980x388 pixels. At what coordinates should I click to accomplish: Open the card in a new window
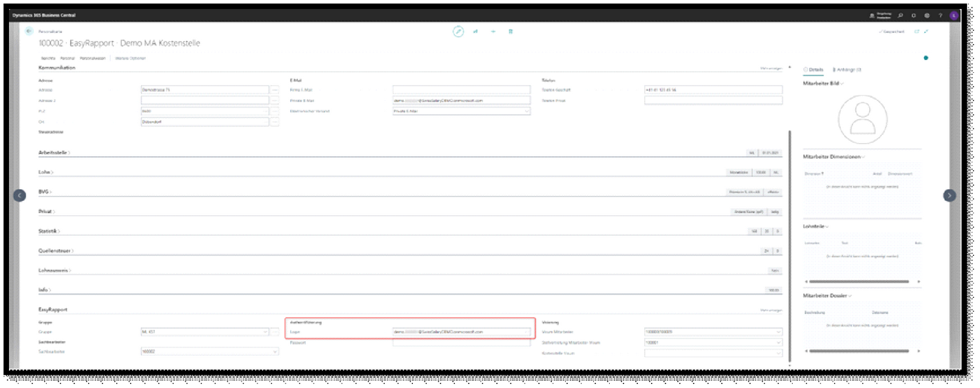point(916,32)
